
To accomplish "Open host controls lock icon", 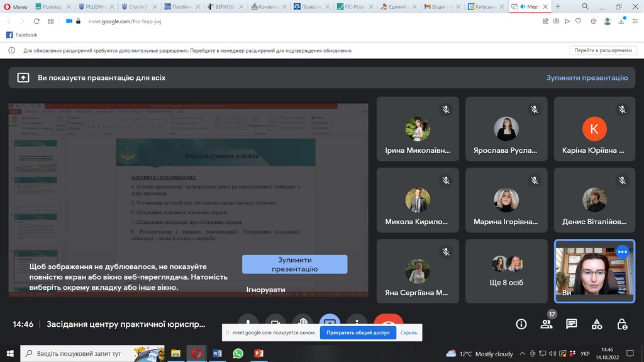I will click(x=621, y=324).
